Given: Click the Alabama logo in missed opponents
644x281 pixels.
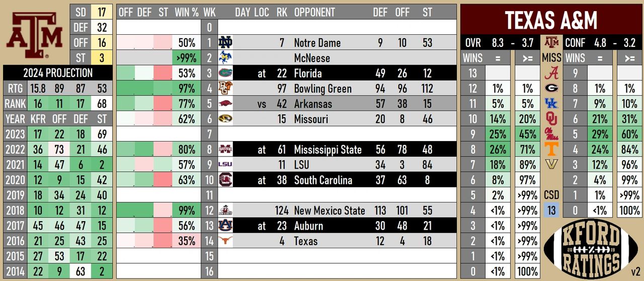Looking at the screenshot, I should [551, 74].
